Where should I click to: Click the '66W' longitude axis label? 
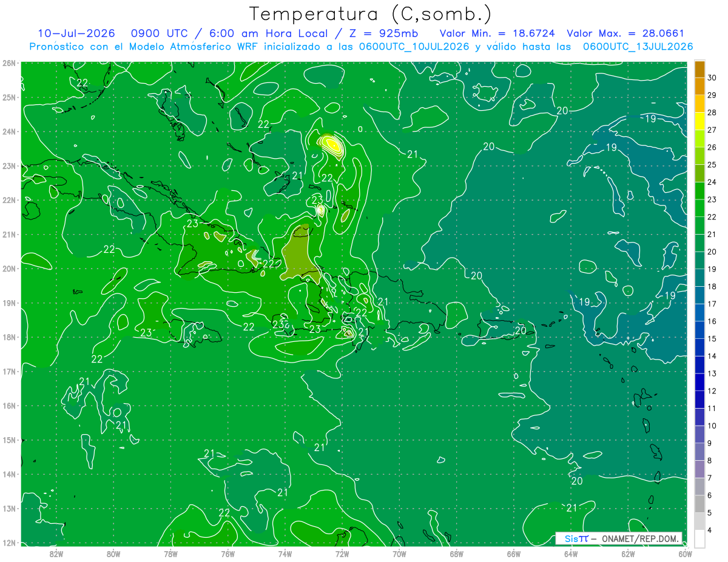[x=514, y=554]
